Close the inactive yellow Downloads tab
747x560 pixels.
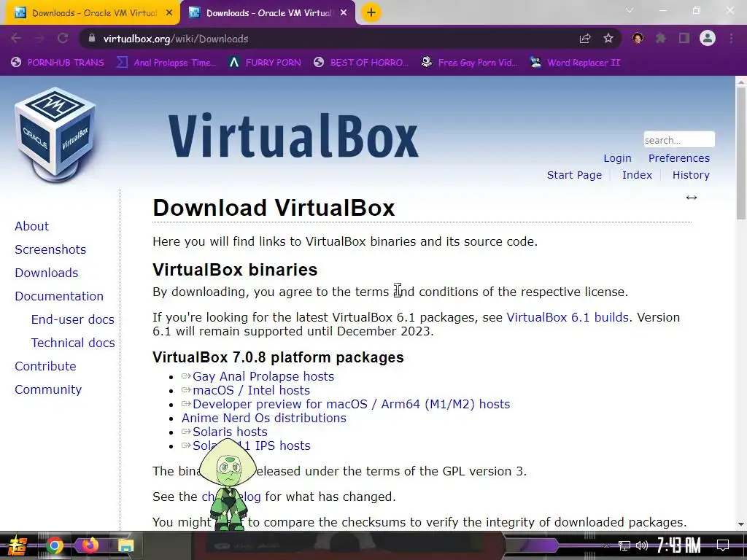coord(169,13)
